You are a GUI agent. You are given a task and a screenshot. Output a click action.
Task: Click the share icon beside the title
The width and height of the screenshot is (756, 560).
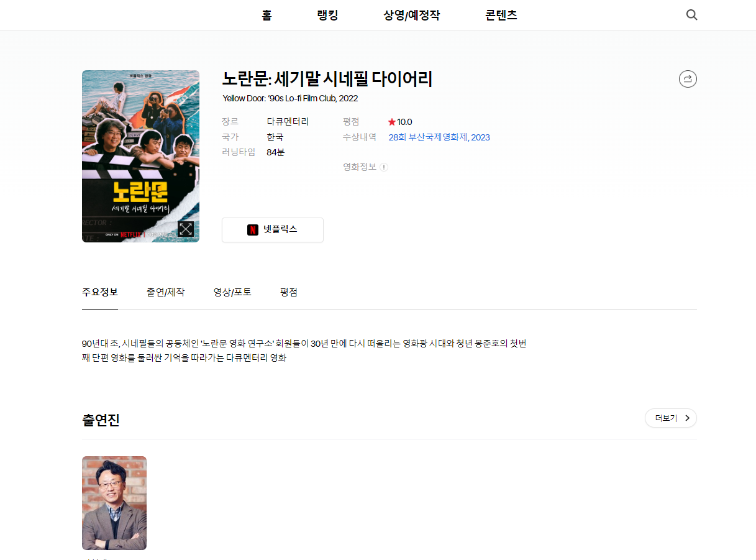pos(688,79)
